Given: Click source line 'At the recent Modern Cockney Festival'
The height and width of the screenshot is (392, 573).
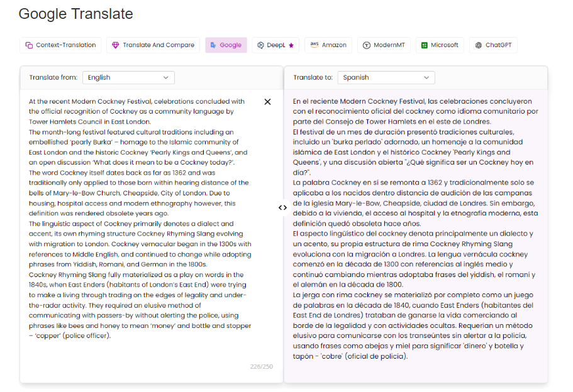Looking at the screenshot, I should (136, 102).
